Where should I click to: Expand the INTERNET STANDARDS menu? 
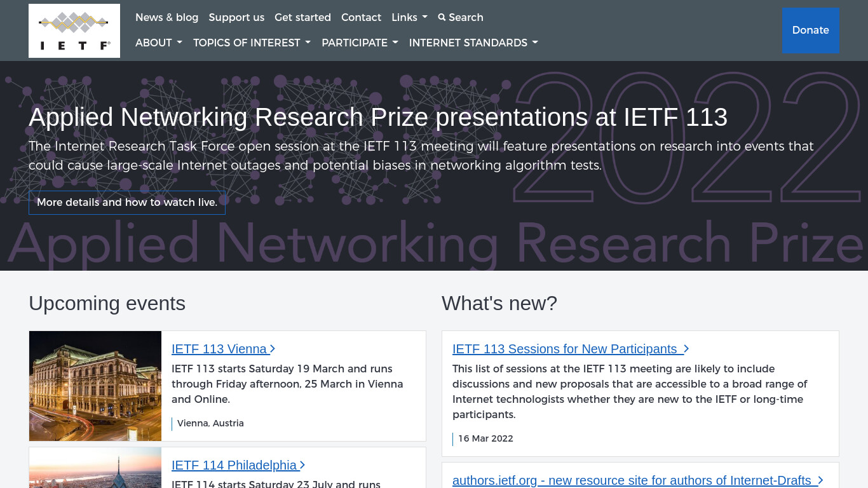473,43
